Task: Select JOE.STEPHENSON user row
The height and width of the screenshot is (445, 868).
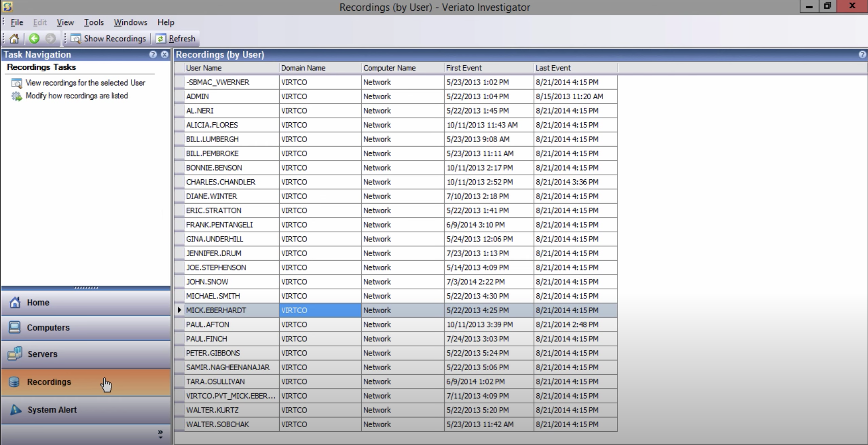Action: [396, 267]
